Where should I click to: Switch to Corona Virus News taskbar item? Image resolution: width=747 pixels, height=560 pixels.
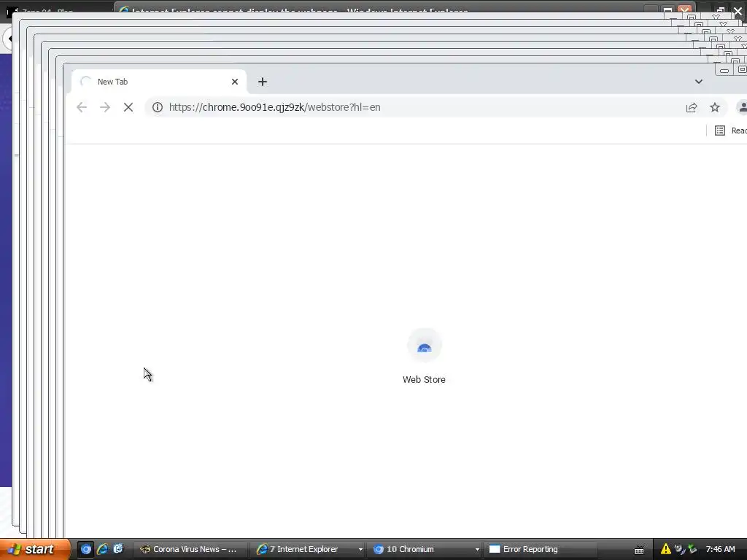pyautogui.click(x=190, y=549)
